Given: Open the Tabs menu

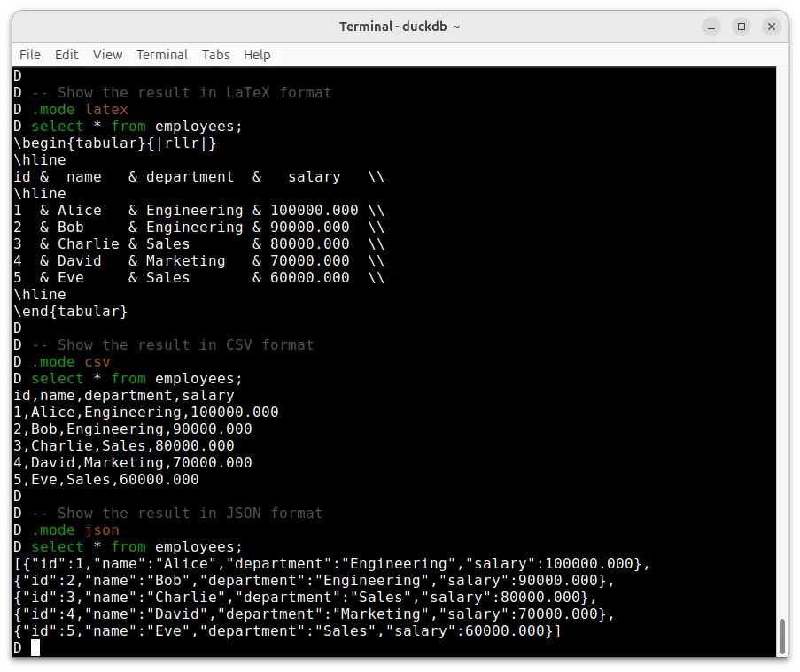Looking at the screenshot, I should point(215,55).
